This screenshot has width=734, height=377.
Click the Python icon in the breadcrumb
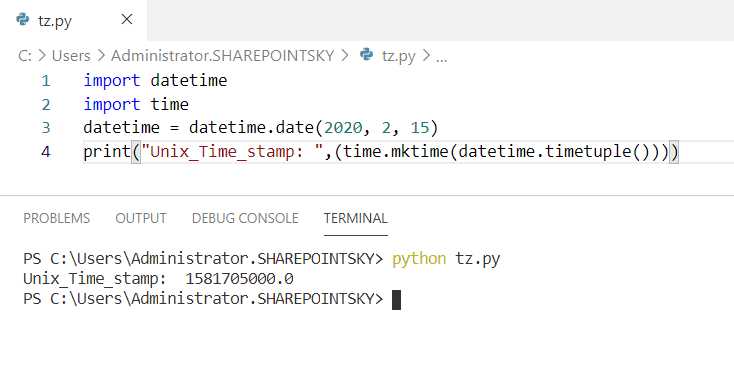coord(367,55)
